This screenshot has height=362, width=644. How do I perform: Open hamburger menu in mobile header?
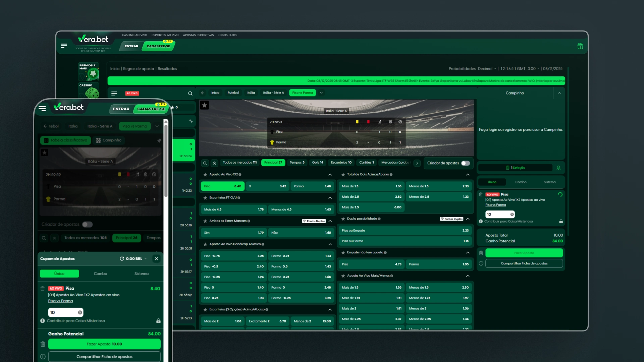coord(42,109)
